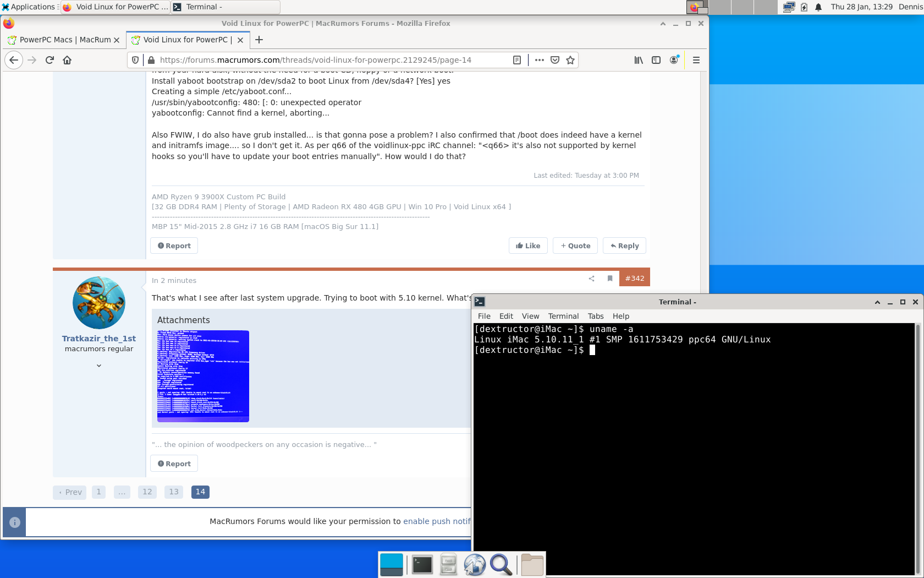Viewport: 924px width, 578px height.
Task: Open tracking protection shield icon in address bar
Action: pyautogui.click(x=135, y=60)
